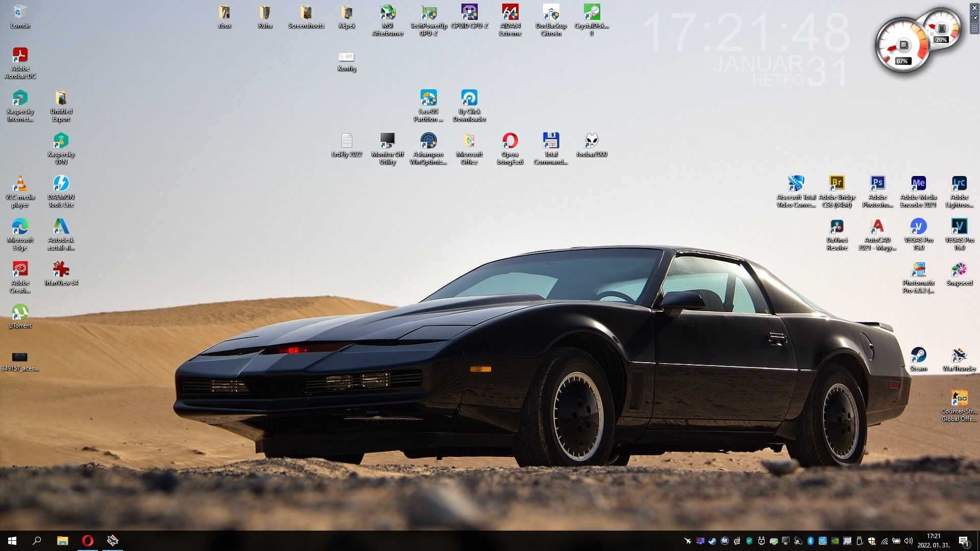980x551 pixels.
Task: Open NVIDIA settings tray icon
Action: coord(835,541)
